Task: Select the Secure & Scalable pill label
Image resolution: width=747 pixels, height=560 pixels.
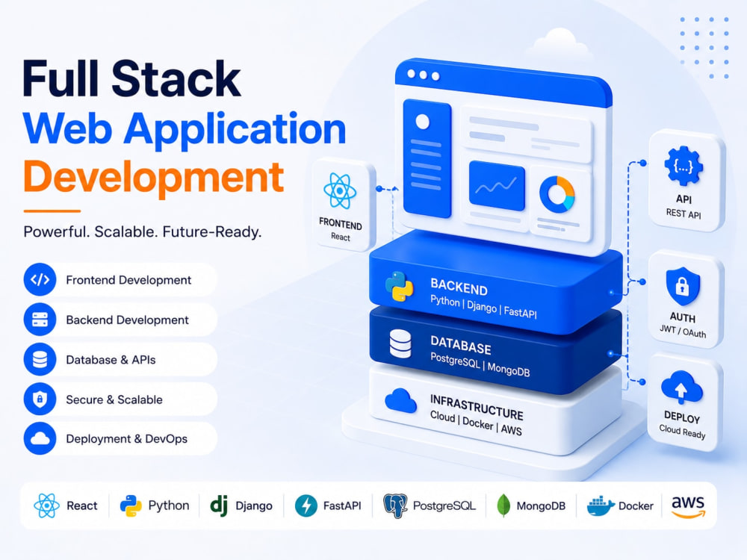Action: (x=114, y=399)
